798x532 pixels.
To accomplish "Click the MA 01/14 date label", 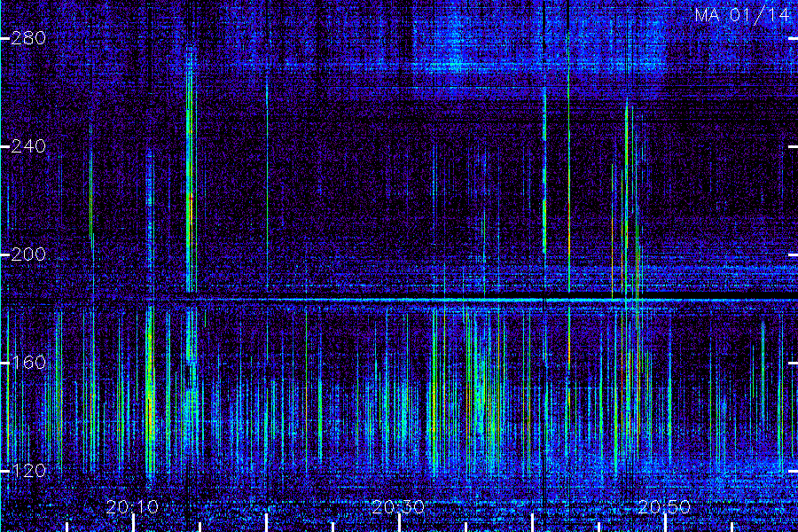I will pos(742,15).
